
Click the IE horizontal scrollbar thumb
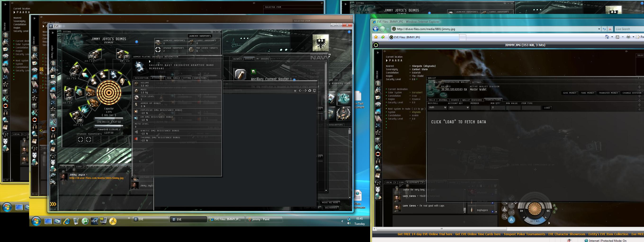(442, 229)
